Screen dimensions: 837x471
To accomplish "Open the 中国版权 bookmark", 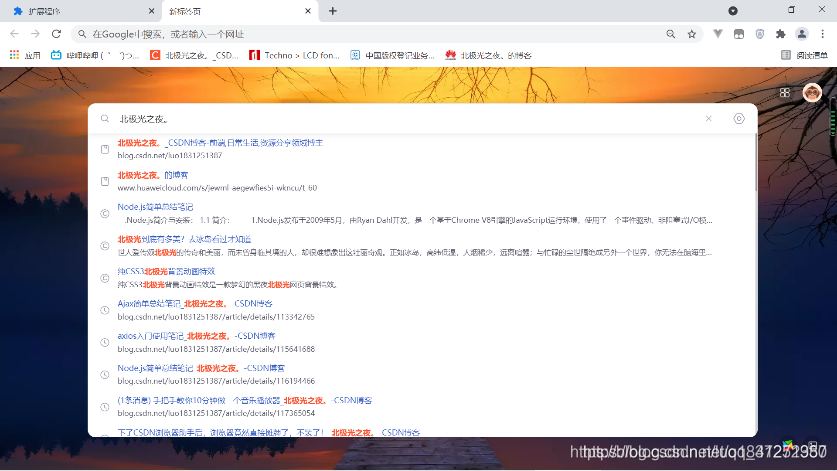I will (392, 55).
